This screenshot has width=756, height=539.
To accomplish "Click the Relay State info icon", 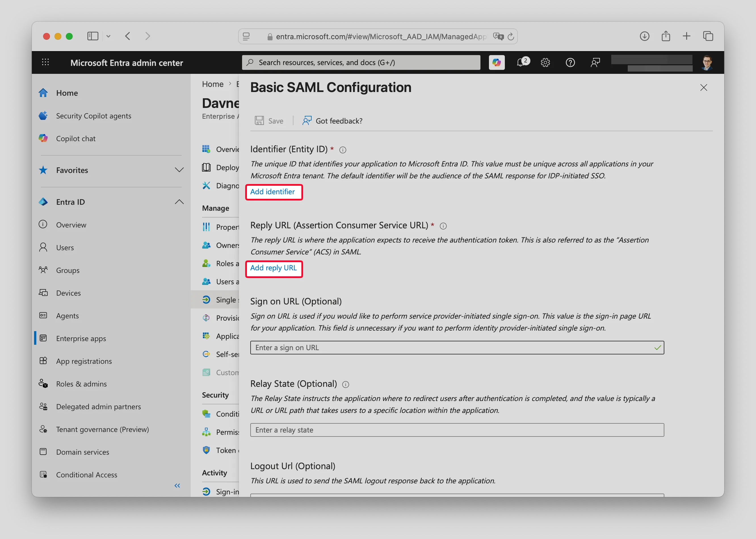I will tap(345, 384).
